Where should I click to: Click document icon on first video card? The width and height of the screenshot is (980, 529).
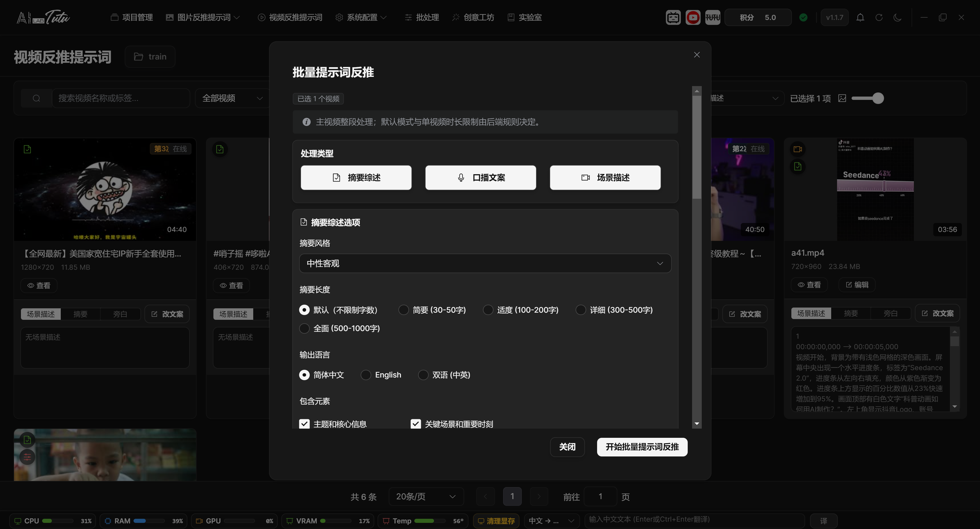[27, 149]
